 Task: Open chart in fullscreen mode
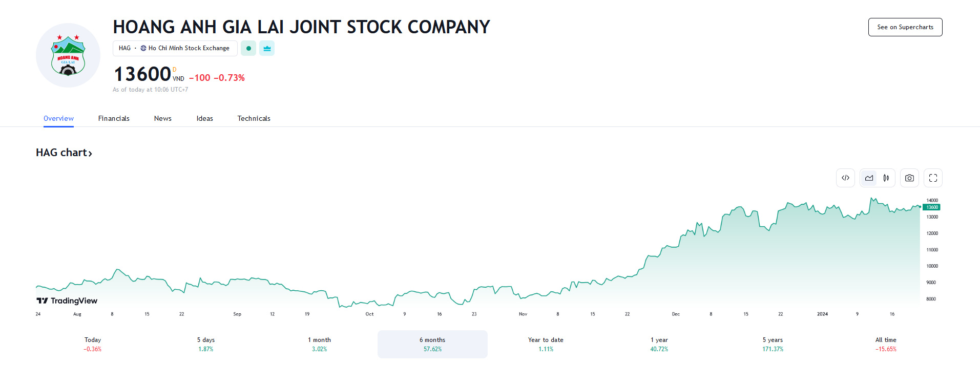tap(933, 178)
